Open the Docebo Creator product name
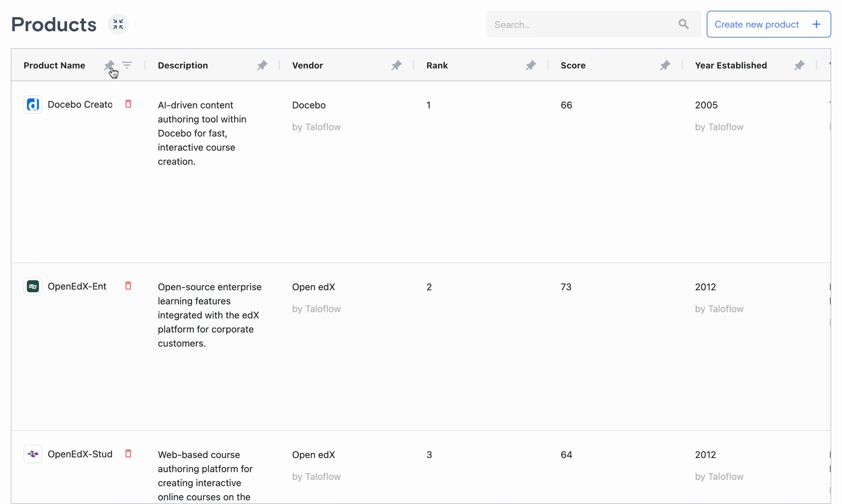Image resolution: width=842 pixels, height=504 pixels. 80,105
